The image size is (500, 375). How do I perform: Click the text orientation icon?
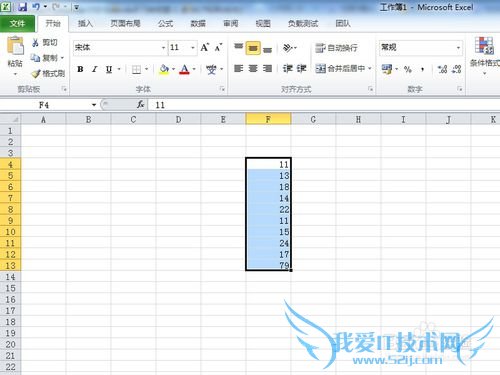(x=287, y=48)
